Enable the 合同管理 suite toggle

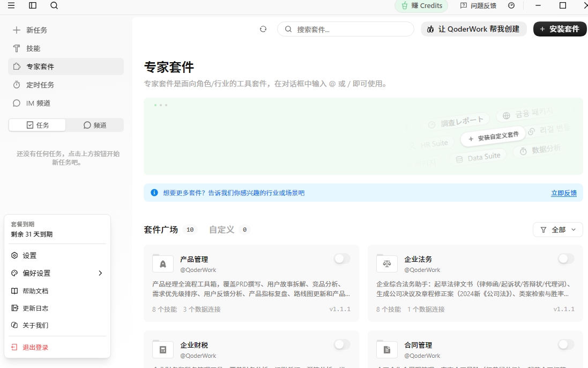point(566,344)
